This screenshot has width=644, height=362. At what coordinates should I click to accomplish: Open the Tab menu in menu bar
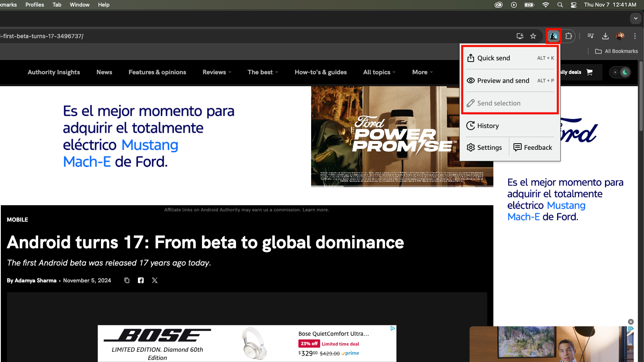tap(57, 5)
